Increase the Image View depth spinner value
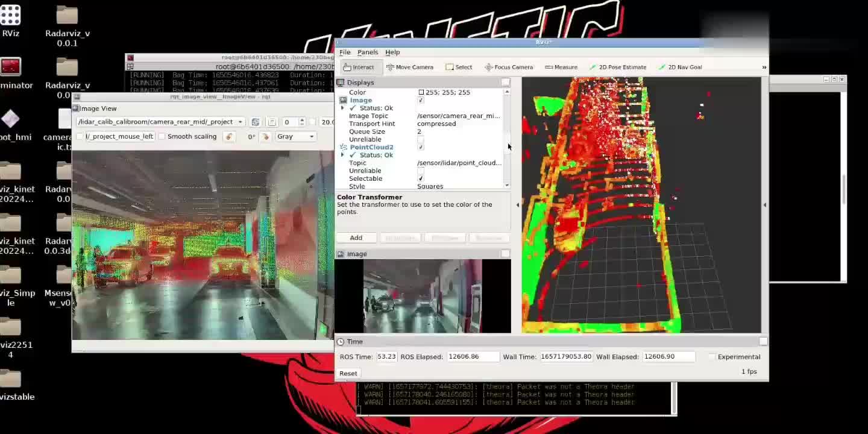Screen dimensions: 868x434 click(302, 119)
